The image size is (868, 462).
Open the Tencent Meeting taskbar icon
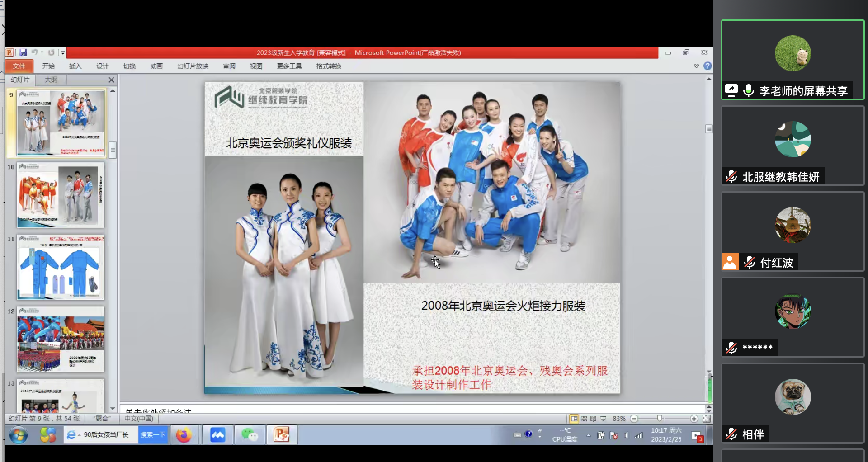pyautogui.click(x=217, y=435)
